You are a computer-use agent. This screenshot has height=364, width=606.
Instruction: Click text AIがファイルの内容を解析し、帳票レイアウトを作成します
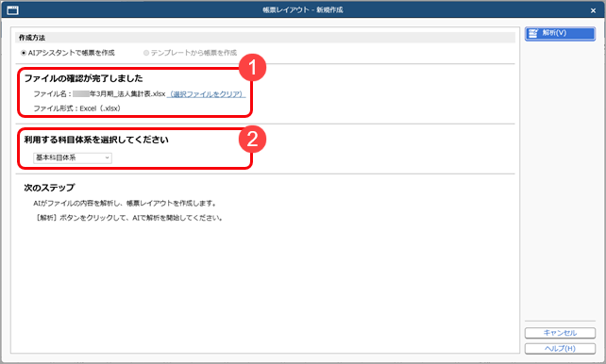(126, 203)
